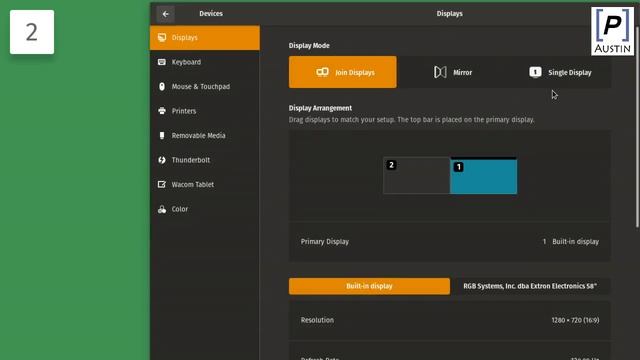Click the Thunderbolt lightning icon
640x360 pixels.
pyautogui.click(x=162, y=160)
